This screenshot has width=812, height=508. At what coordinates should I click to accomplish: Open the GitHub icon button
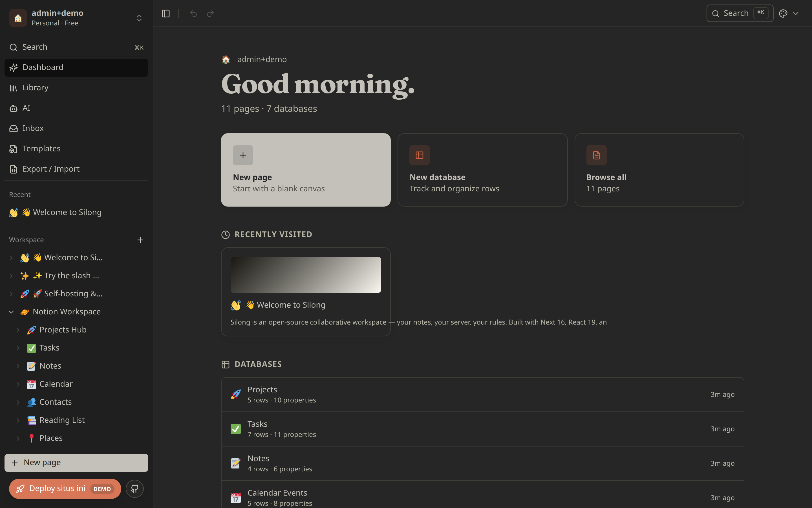tap(135, 489)
